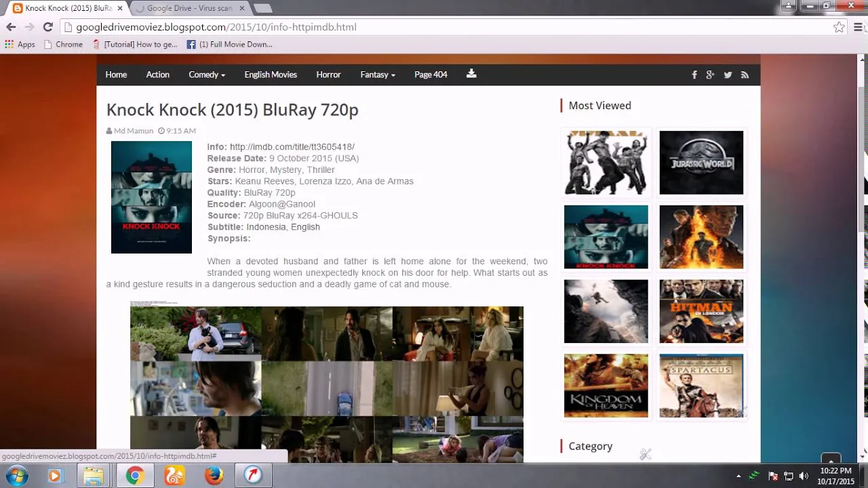
Task: Click the Windows Start button
Action: (16, 476)
